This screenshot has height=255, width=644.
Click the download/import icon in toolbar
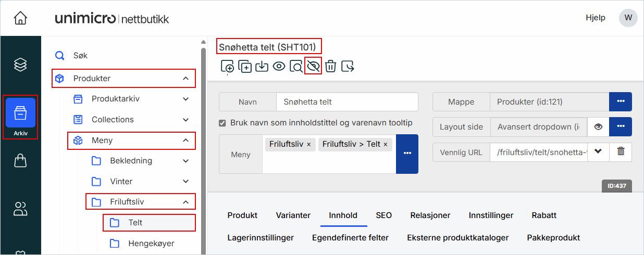pos(262,67)
